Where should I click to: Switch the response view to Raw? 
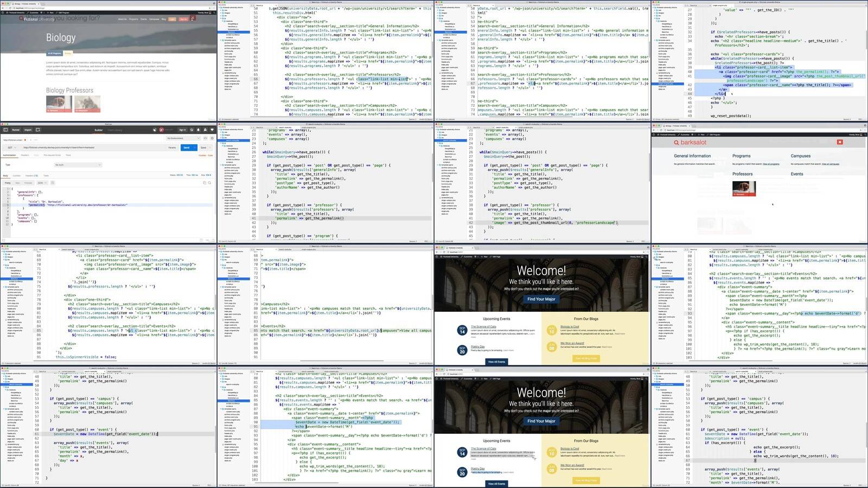tap(17, 183)
